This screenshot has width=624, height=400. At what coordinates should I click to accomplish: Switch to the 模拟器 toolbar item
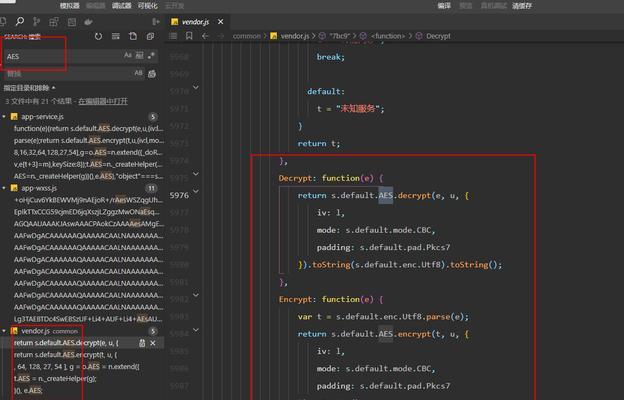tap(70, 6)
